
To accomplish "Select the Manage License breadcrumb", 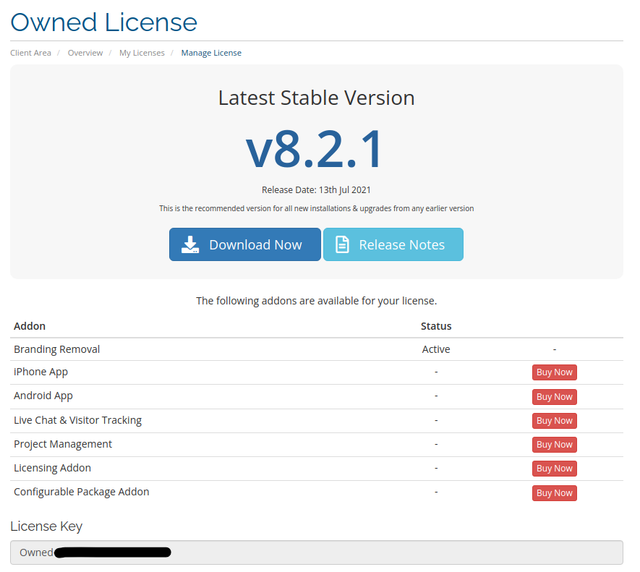I will coord(211,53).
